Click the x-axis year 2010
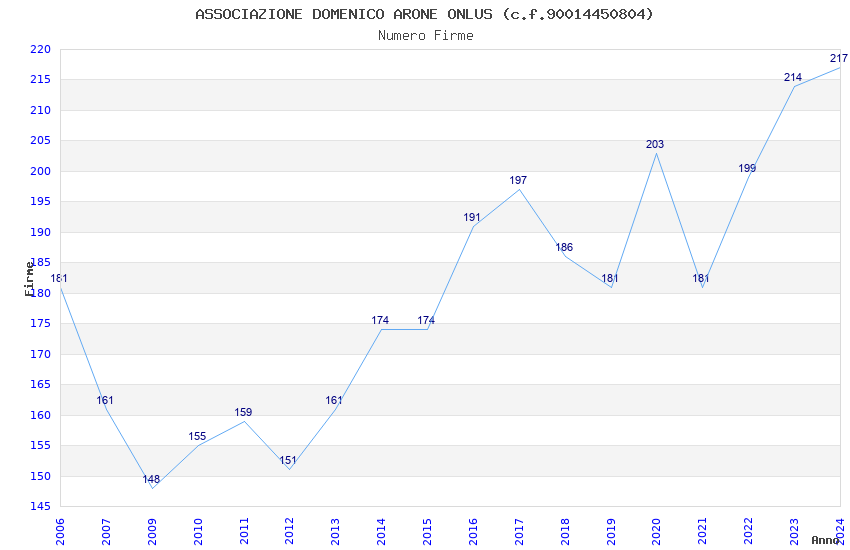This screenshot has width=850, height=550. (198, 532)
